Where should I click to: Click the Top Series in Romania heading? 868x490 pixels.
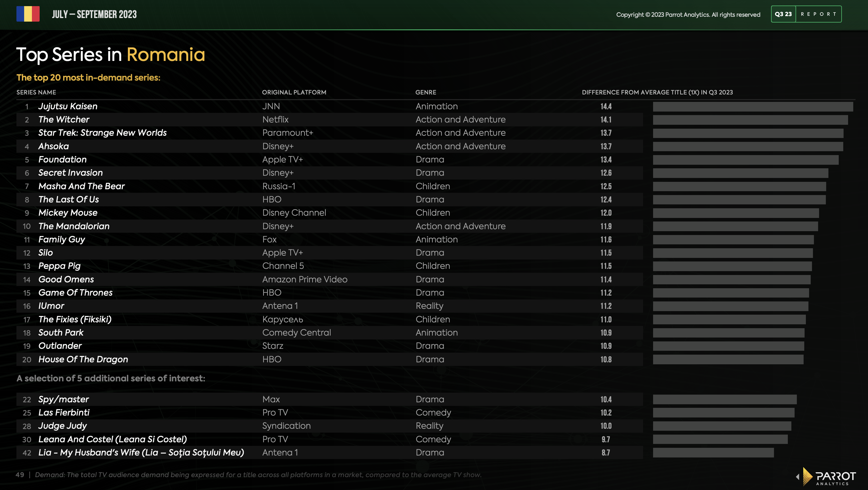(x=111, y=54)
